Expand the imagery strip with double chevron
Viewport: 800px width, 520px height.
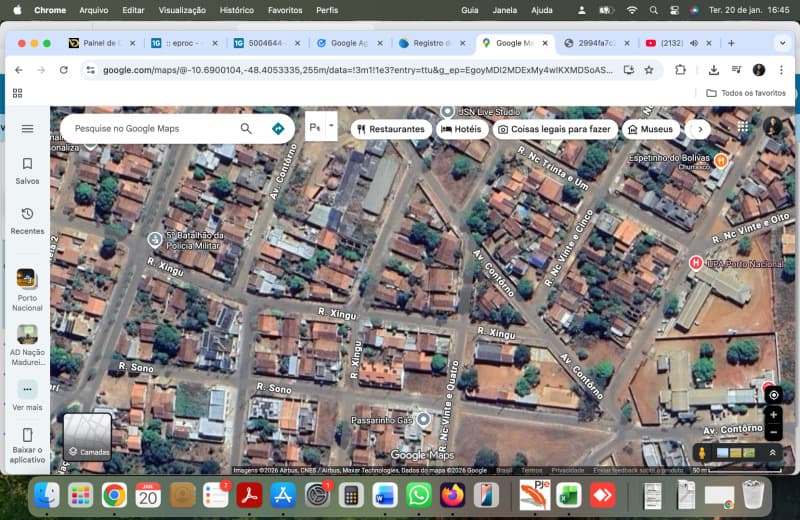pos(772,453)
